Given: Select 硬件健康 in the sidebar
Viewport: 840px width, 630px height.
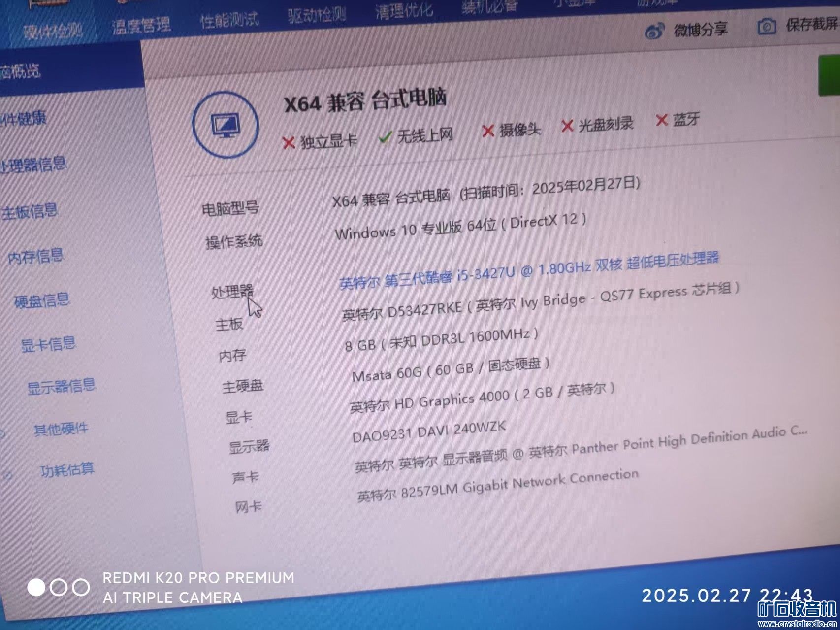Looking at the screenshot, I should click(x=23, y=118).
